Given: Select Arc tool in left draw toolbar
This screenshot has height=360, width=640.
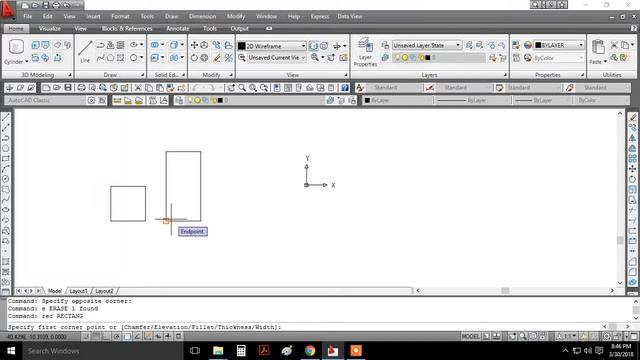Looking at the screenshot, I should (6, 169).
